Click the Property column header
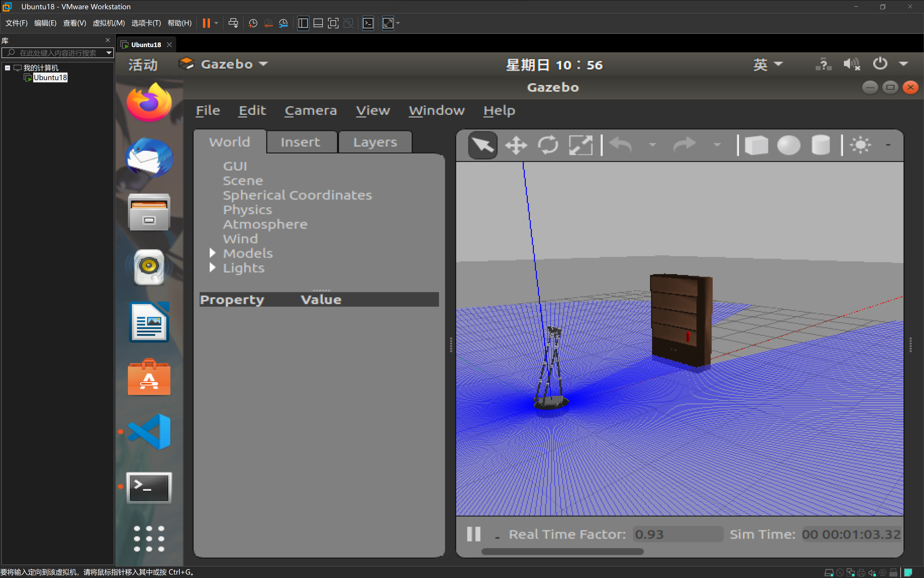924x578 pixels. pyautogui.click(x=232, y=300)
